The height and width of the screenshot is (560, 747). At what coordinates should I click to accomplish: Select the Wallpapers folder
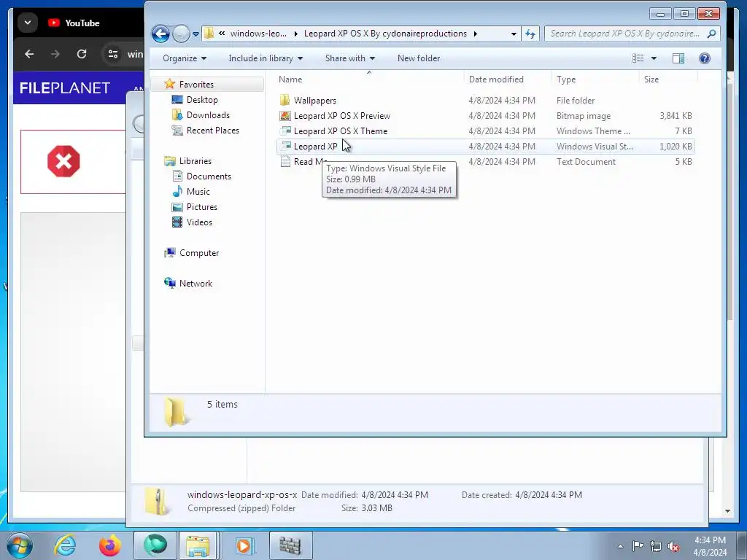[314, 101]
